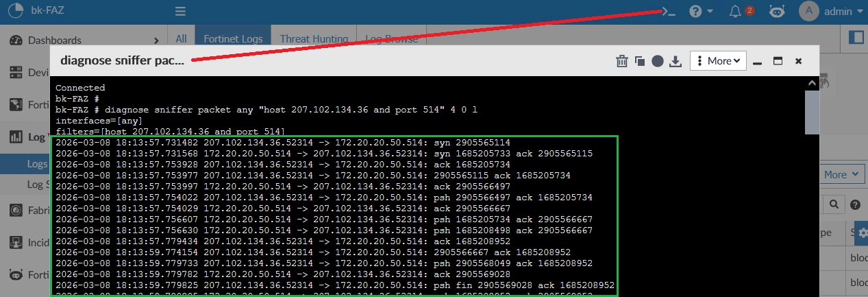Click the Dashboards gauge icon
The image size is (868, 297).
point(16,40)
